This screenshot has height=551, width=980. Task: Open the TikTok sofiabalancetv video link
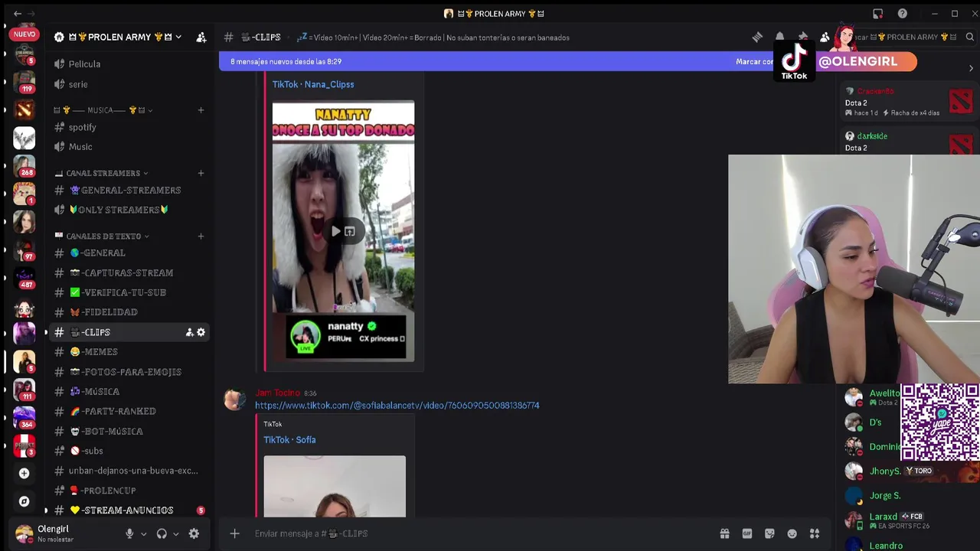(x=397, y=406)
